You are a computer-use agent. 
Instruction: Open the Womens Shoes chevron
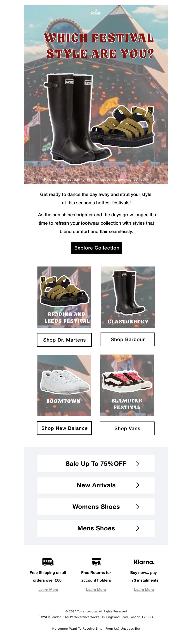coord(138,506)
